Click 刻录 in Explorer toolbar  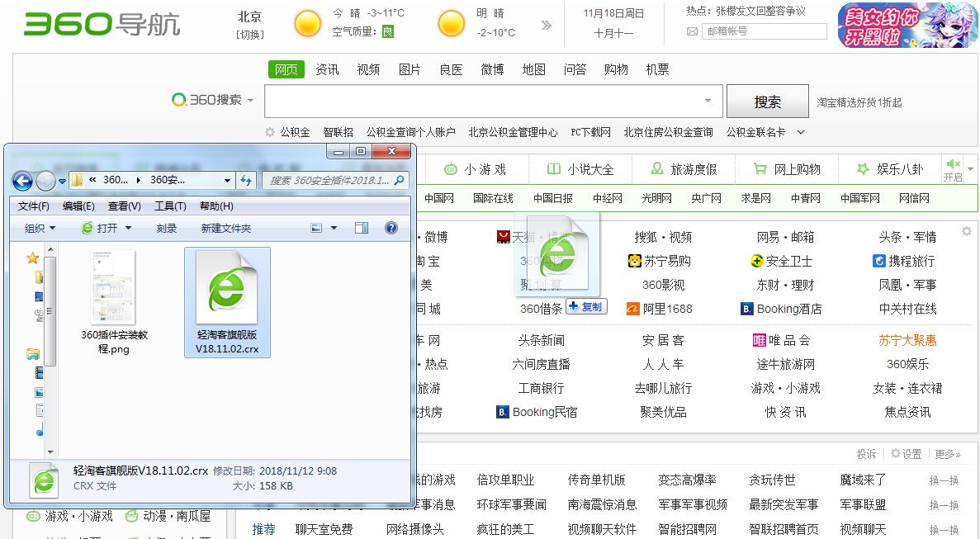click(x=166, y=229)
